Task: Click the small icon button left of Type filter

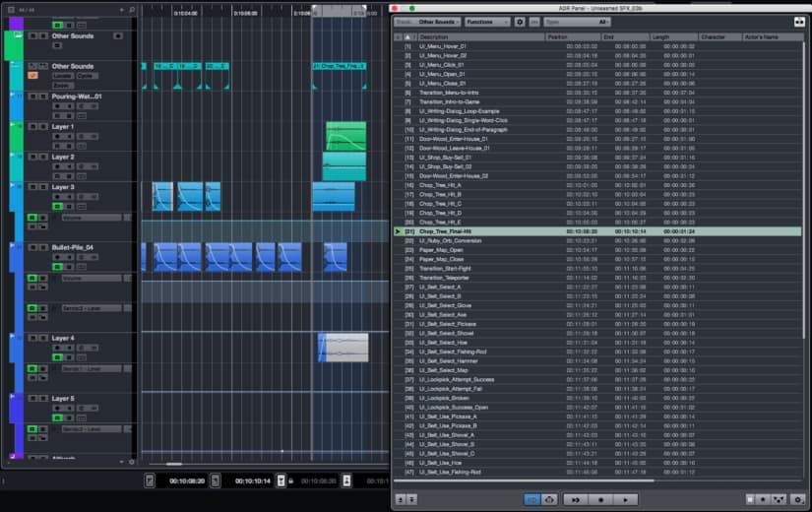Action: [533, 22]
